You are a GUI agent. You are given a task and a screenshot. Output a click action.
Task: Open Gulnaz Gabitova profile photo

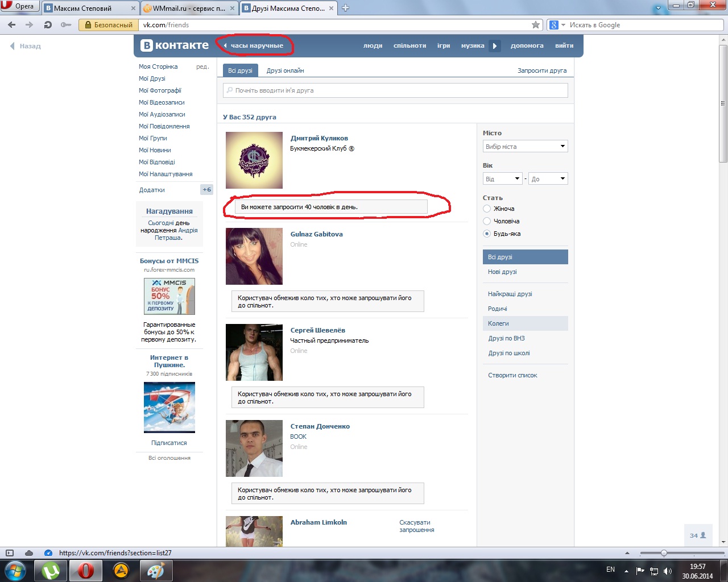coord(254,256)
